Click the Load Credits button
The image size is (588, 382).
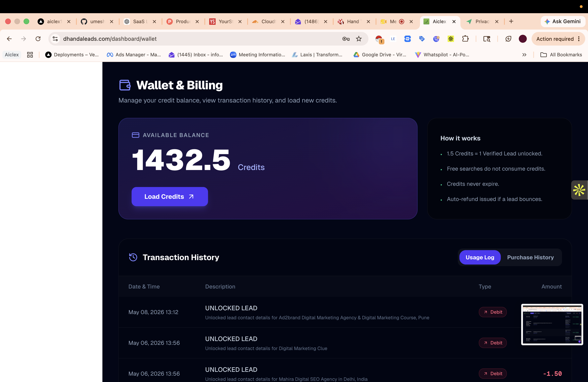170,196
